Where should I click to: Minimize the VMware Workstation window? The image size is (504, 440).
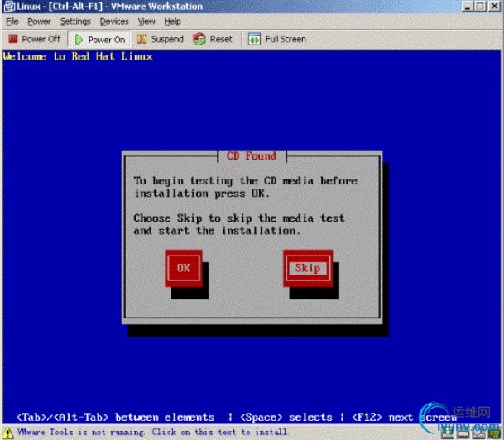468,6
